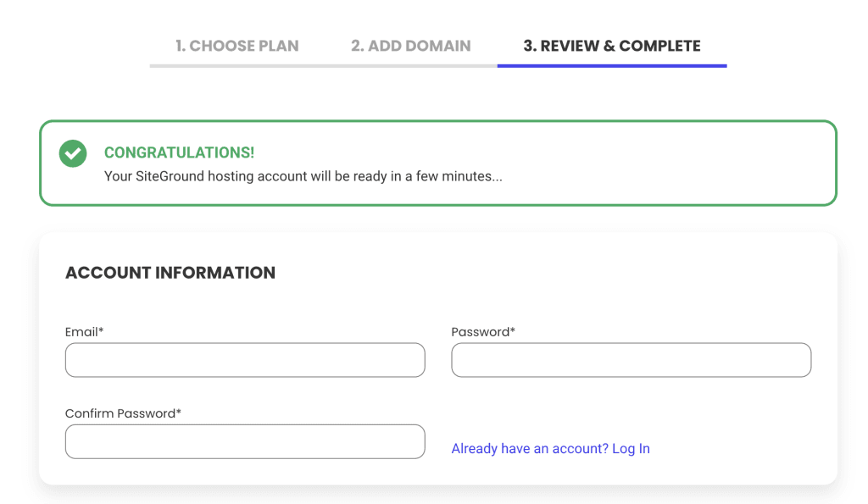Click the Confirm Password field label
The width and height of the screenshot is (868, 504).
tap(120, 413)
